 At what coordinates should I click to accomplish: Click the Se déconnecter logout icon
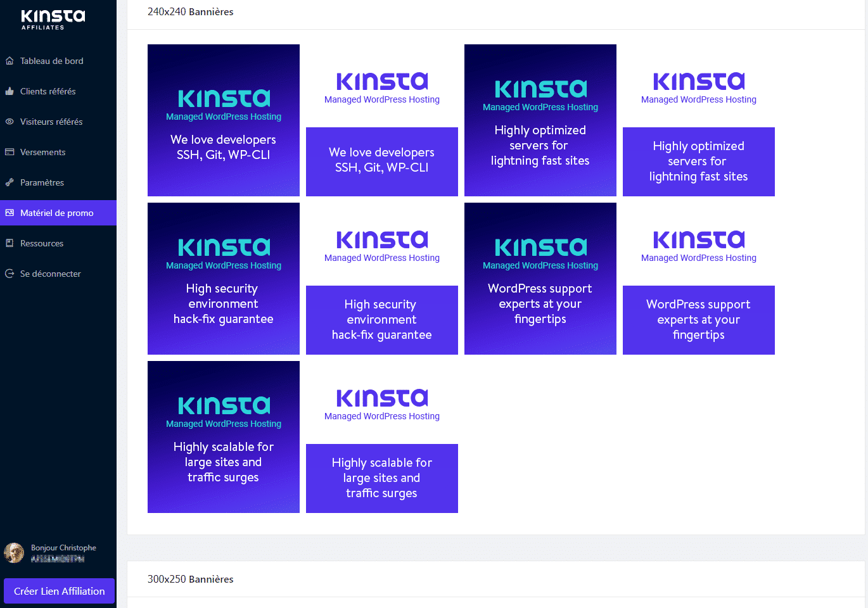(9, 274)
